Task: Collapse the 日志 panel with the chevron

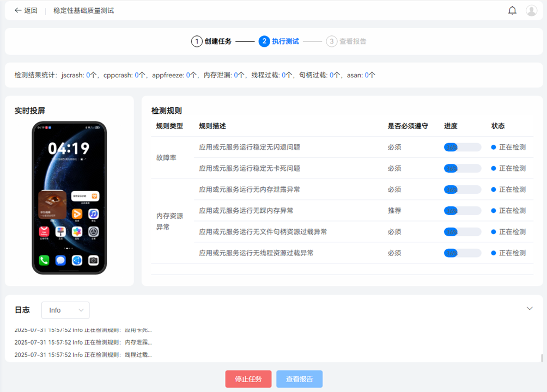Action: coord(530,309)
